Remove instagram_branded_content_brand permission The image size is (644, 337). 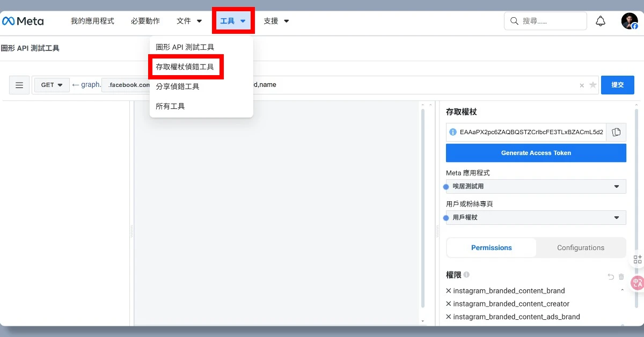point(449,291)
